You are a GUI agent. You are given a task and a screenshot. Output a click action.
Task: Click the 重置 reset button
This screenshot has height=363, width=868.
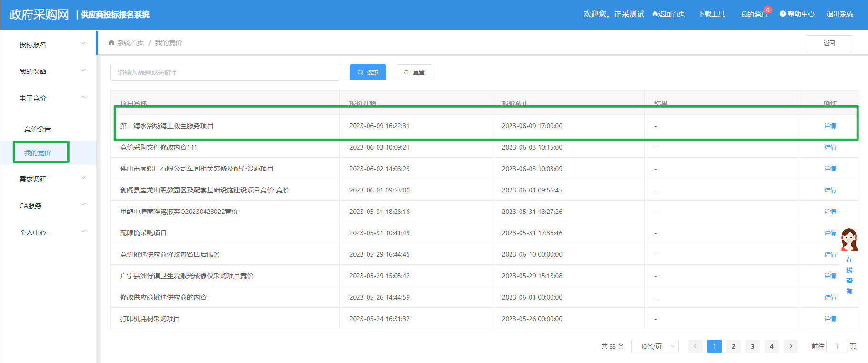point(414,72)
